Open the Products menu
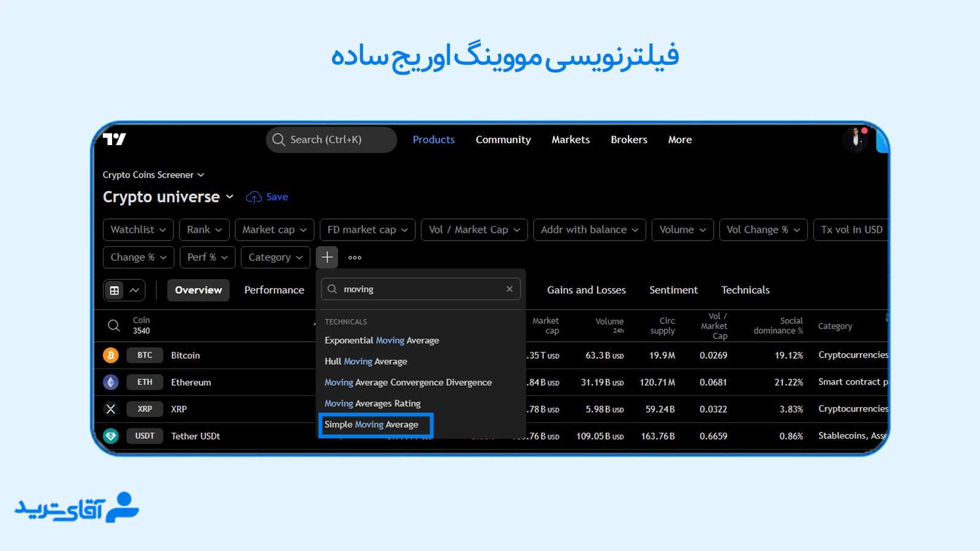The width and height of the screenshot is (980, 551). 433,140
